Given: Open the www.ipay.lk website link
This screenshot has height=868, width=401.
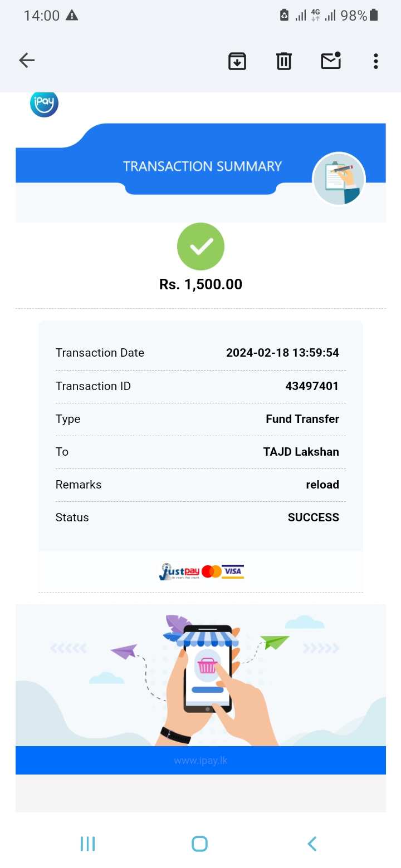Looking at the screenshot, I should click(x=200, y=761).
